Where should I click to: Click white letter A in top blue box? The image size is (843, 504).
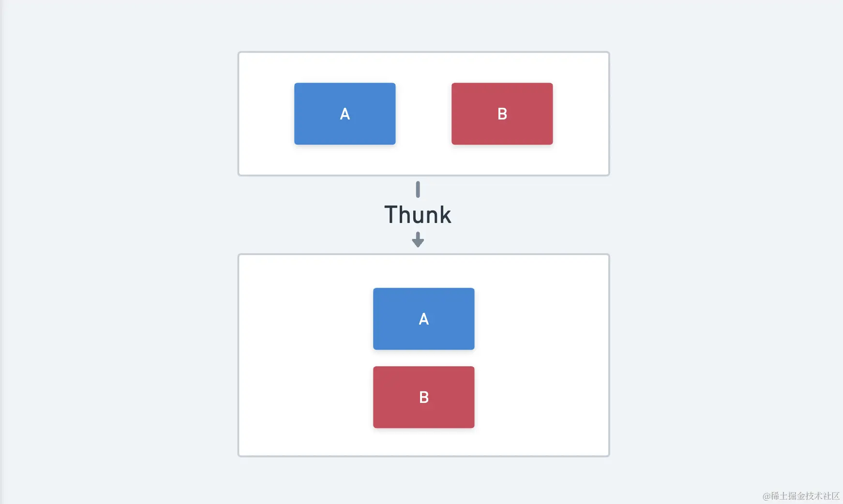coord(345,114)
